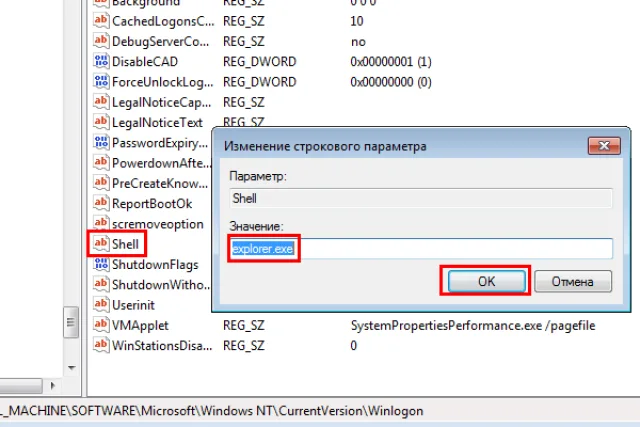Click the Shell string value icon
Viewport: 640px width, 427px height.
coord(101,244)
